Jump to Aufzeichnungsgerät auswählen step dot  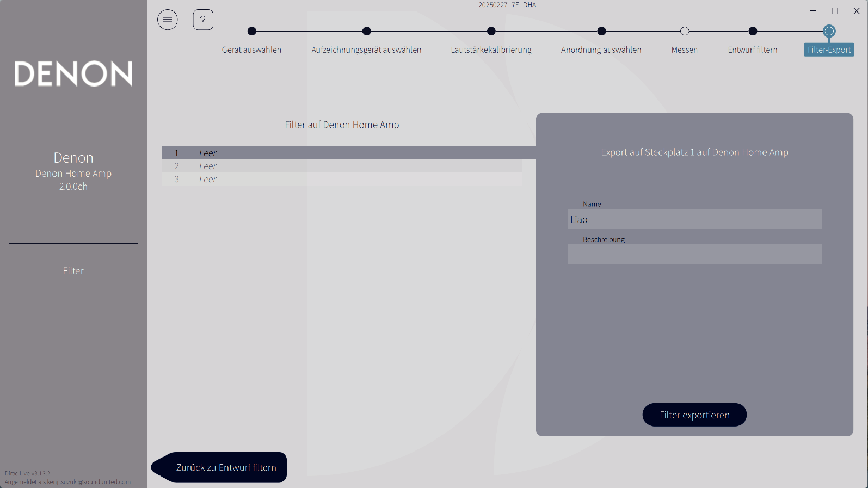click(367, 32)
